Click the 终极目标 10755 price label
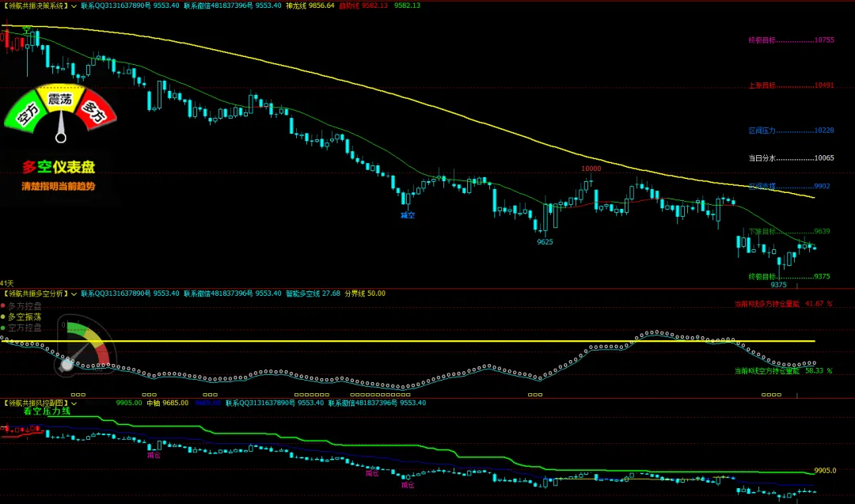This screenshot has height=504, width=855. (791, 40)
